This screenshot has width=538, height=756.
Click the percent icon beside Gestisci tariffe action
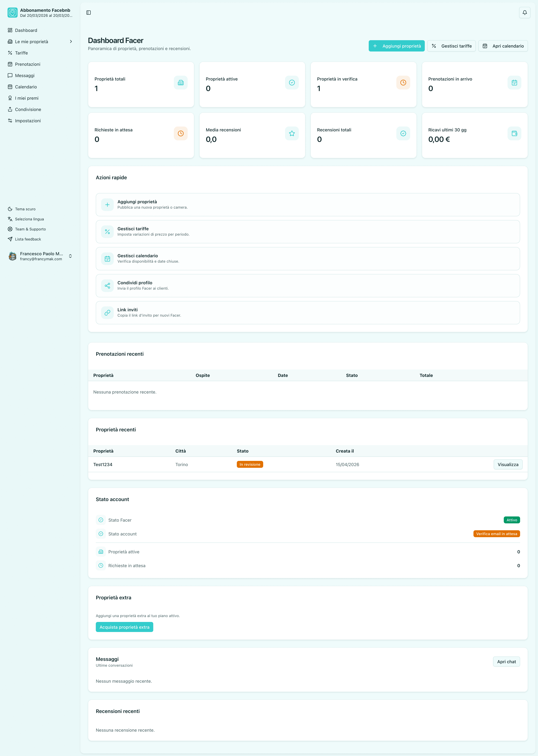point(107,232)
